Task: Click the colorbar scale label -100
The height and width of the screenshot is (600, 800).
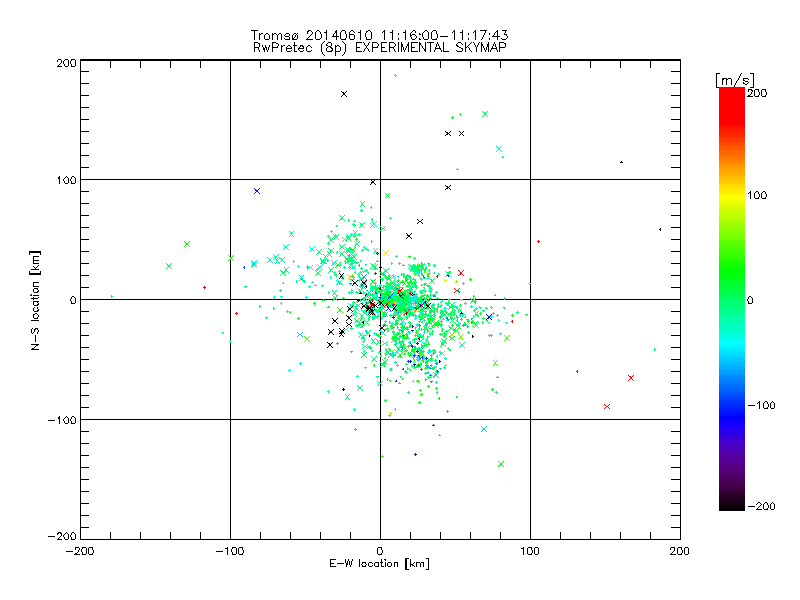Action: point(761,405)
